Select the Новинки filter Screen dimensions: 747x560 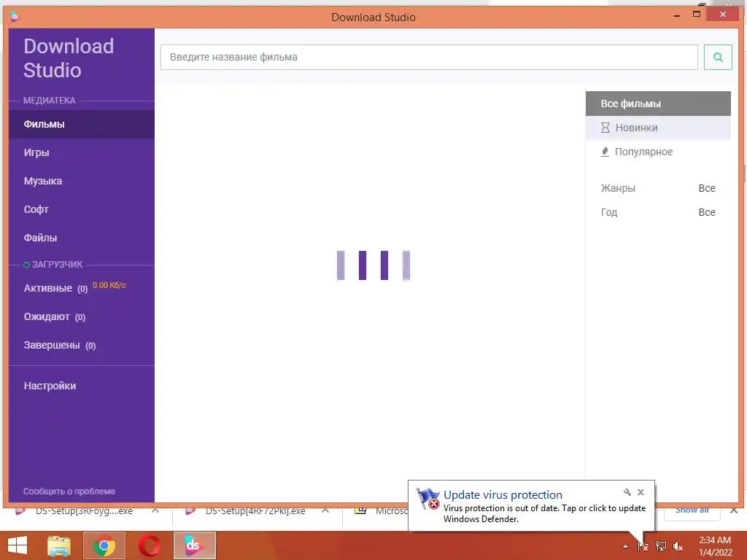tap(658, 128)
